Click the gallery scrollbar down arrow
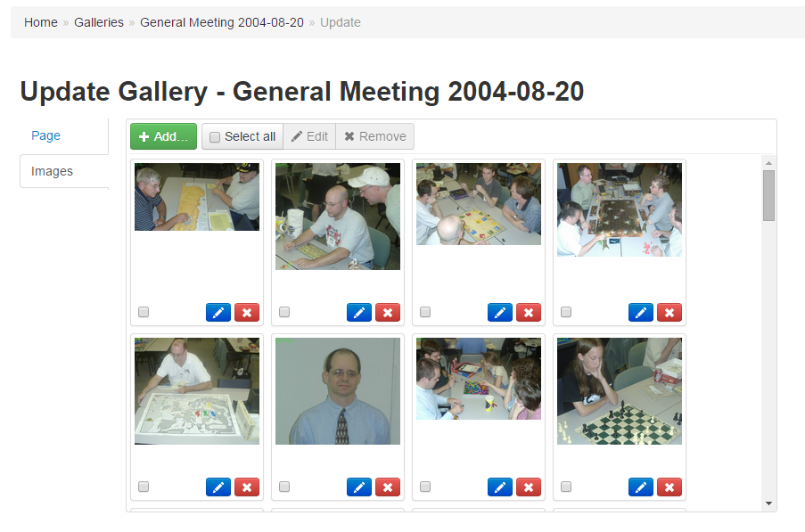This screenshot has width=805, height=532. tap(768, 503)
